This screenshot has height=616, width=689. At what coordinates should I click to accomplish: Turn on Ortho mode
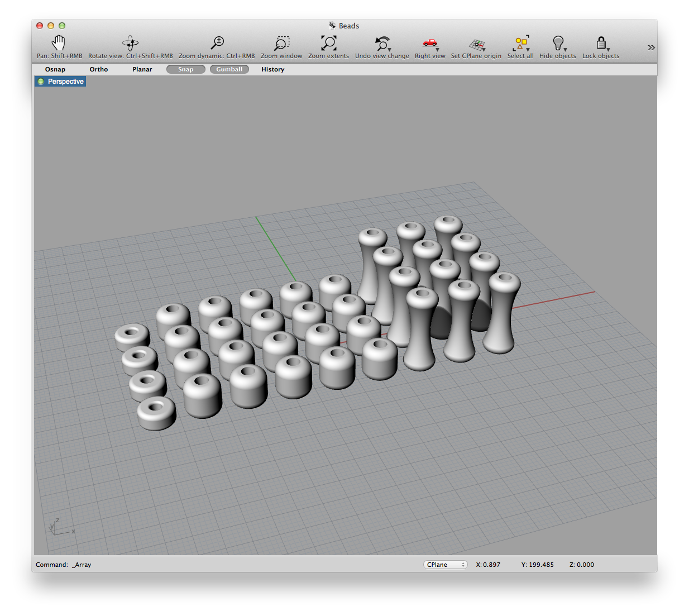pyautogui.click(x=99, y=69)
